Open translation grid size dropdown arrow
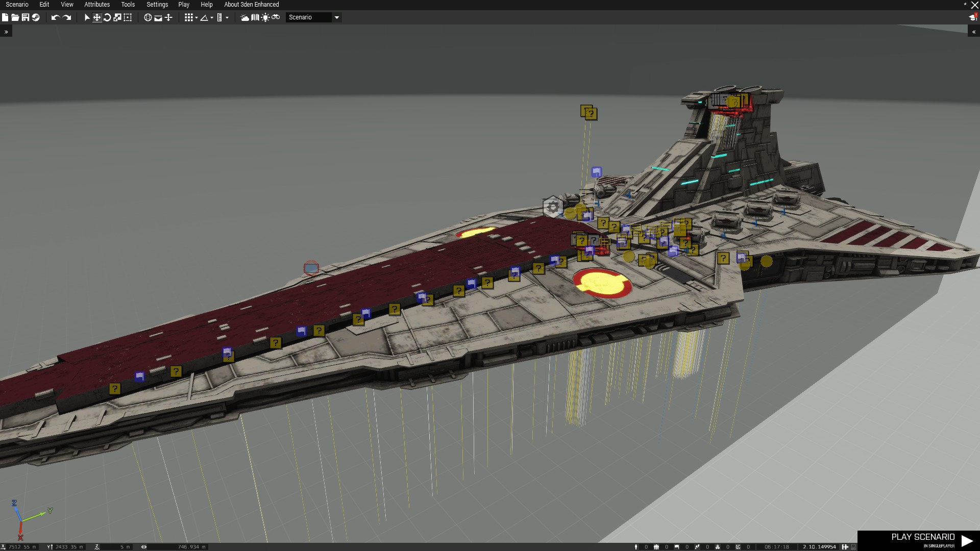 pos(197,18)
